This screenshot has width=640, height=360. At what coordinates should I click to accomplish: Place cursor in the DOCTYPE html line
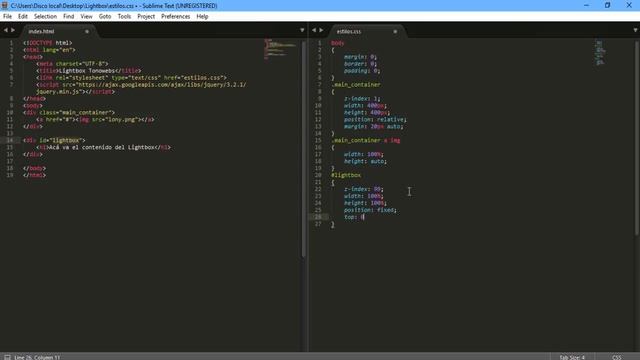[x=47, y=42]
